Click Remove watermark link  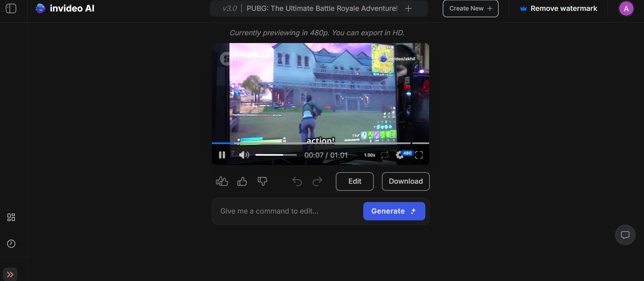click(558, 8)
